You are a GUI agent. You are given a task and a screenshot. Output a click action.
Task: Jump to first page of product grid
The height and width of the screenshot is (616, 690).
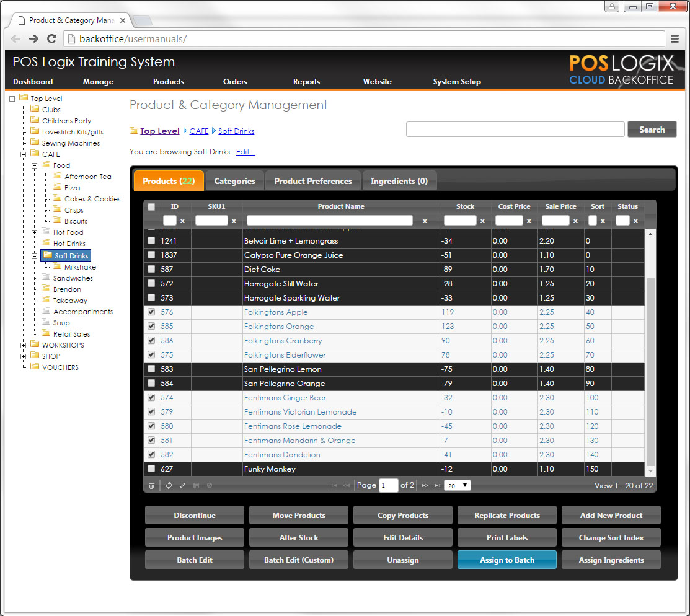click(334, 486)
